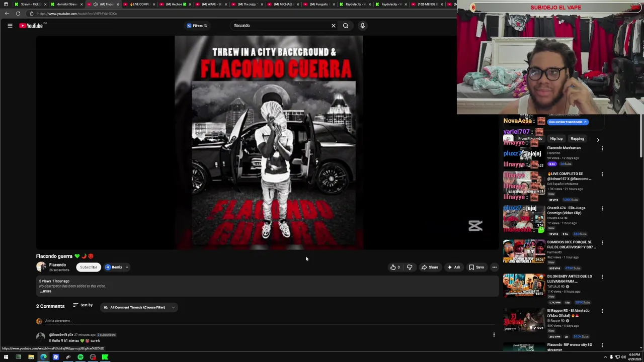The width and height of the screenshot is (644, 362).
Task: Select the 'All' filter chip
Action: coord(508,139)
